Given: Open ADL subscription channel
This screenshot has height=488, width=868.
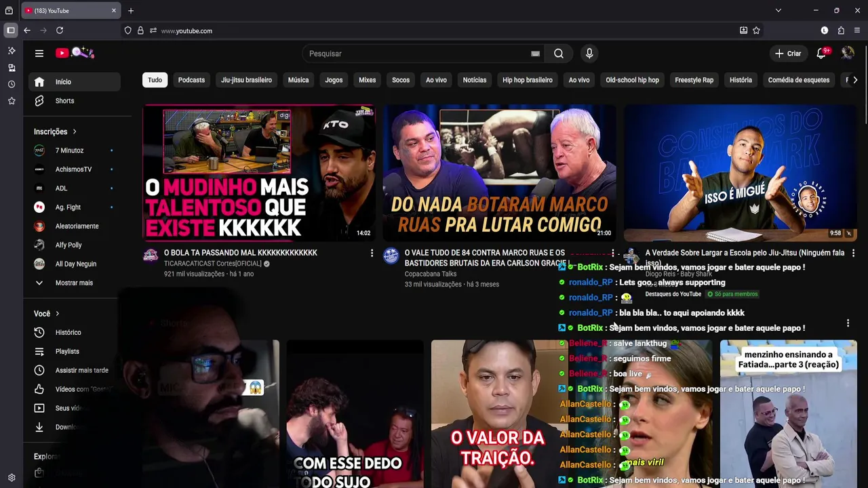Looking at the screenshot, I should point(75,188).
